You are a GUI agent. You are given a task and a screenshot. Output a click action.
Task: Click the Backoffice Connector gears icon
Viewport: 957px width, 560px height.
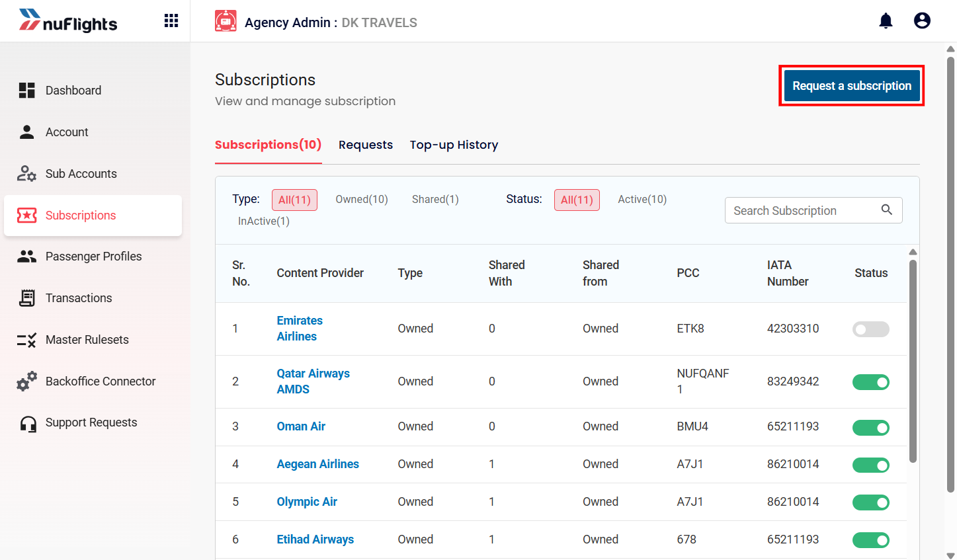click(26, 381)
